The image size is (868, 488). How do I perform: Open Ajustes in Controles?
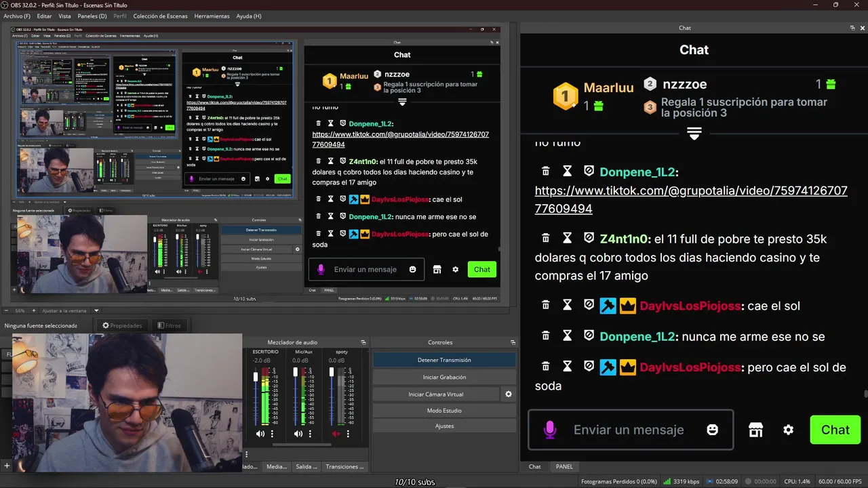tap(444, 426)
